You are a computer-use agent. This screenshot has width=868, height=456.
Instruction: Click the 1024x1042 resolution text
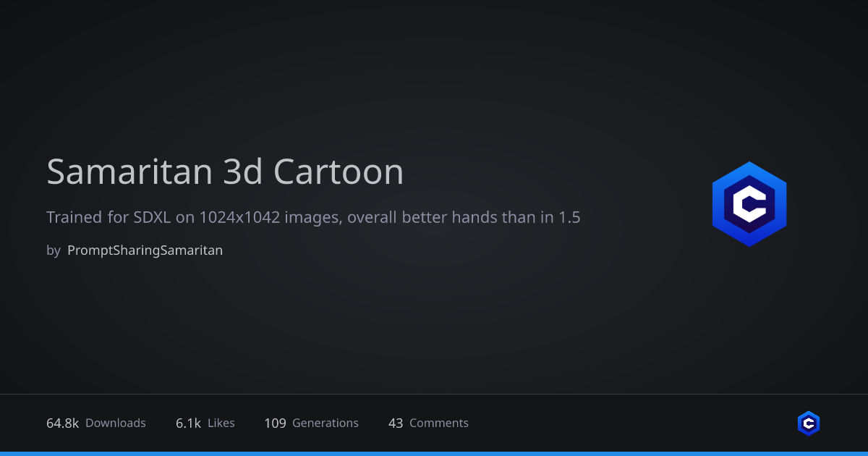point(239,217)
